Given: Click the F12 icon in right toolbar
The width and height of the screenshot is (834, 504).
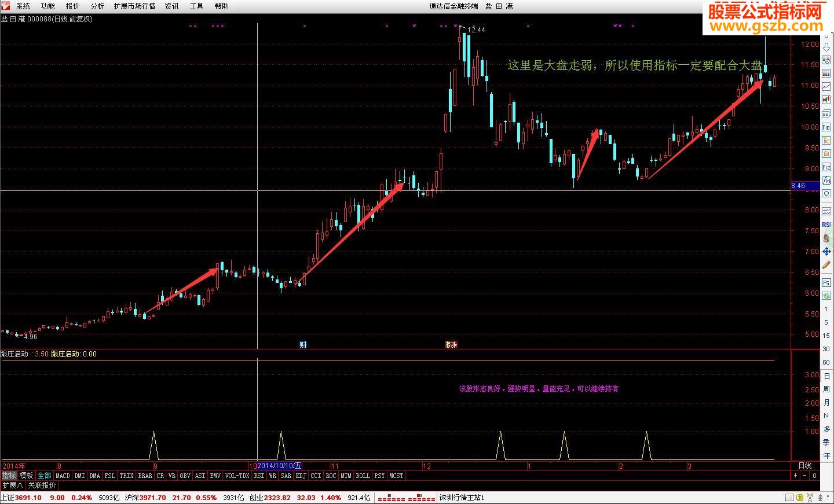Looking at the screenshot, I should pyautogui.click(x=826, y=167).
